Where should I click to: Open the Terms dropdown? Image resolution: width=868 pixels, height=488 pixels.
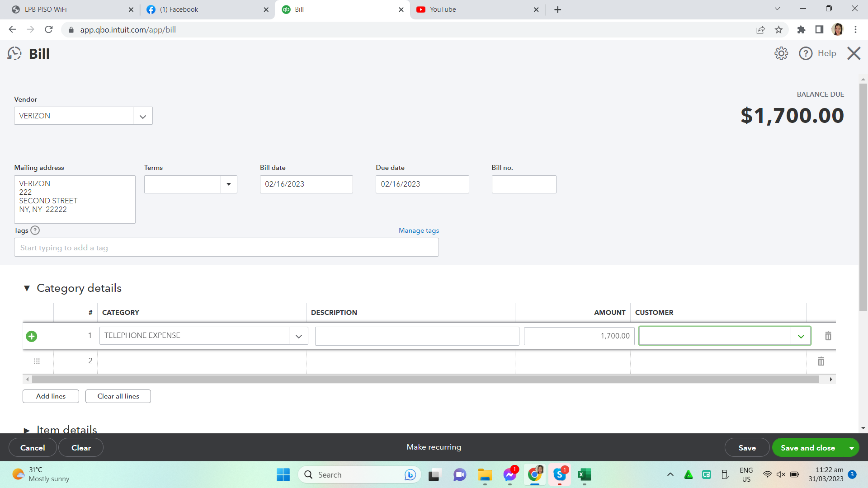(229, 184)
